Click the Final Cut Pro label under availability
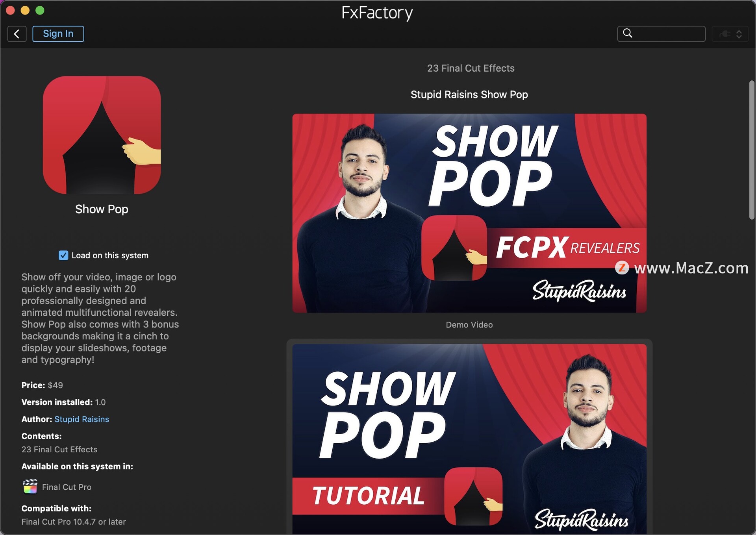This screenshot has height=535, width=756. point(67,487)
